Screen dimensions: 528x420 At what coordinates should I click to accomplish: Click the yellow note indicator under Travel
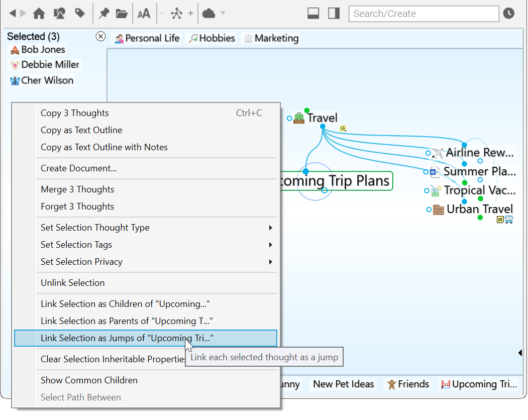point(343,129)
